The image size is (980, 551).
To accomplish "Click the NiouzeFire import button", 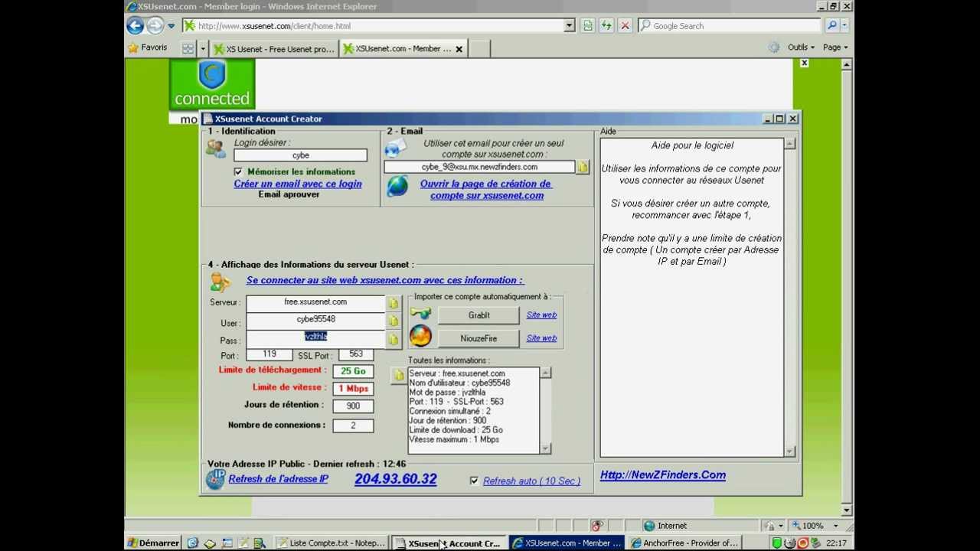I will 479,338.
